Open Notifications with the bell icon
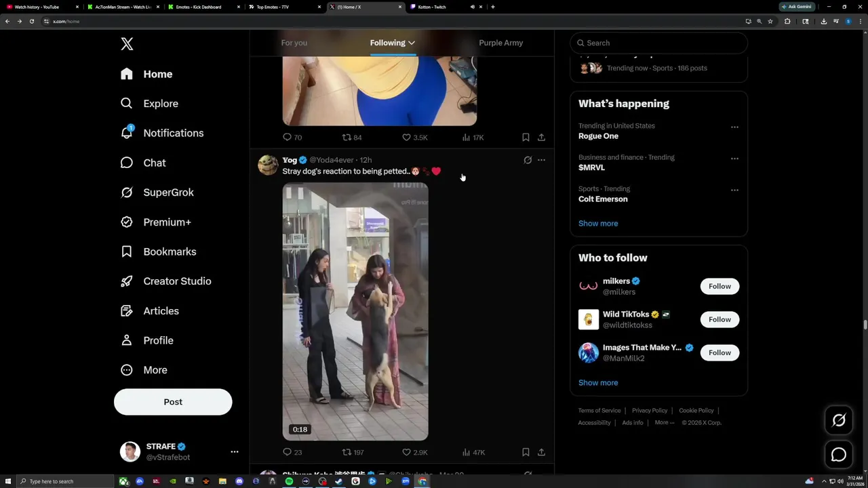868x488 pixels. coord(127,133)
